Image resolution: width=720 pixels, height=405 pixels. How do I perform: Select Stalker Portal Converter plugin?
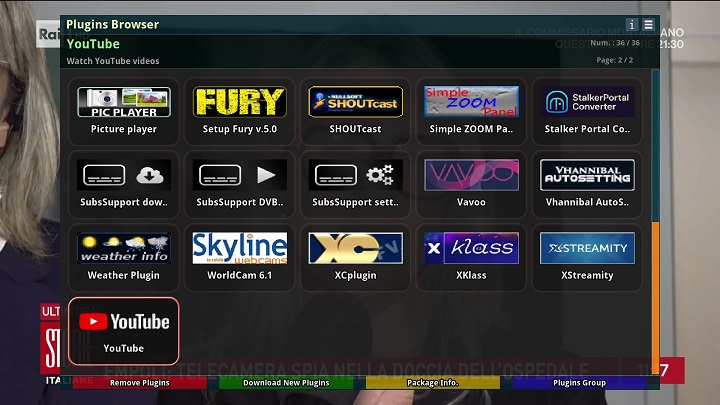click(x=587, y=112)
